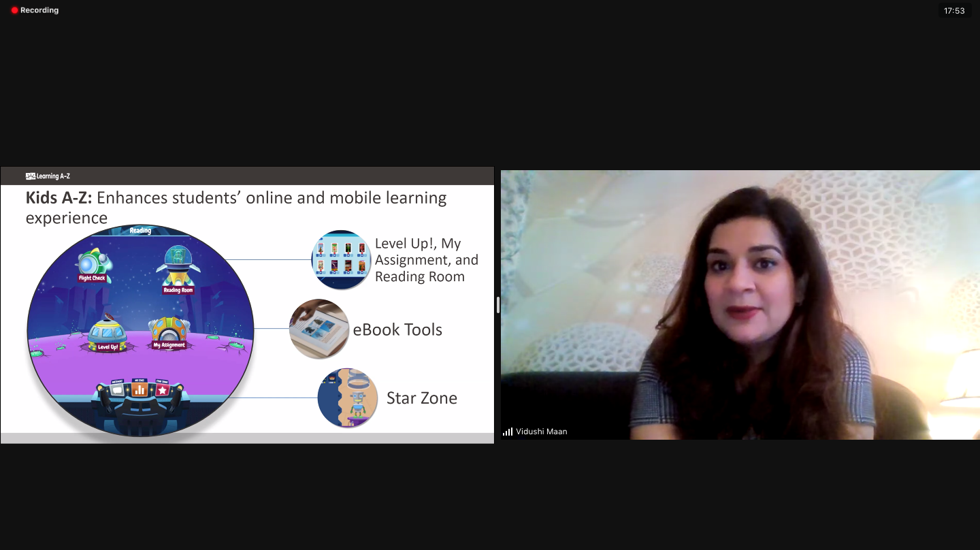This screenshot has width=980, height=550.
Task: Click the divider handle between slide and video
Action: [x=498, y=305]
